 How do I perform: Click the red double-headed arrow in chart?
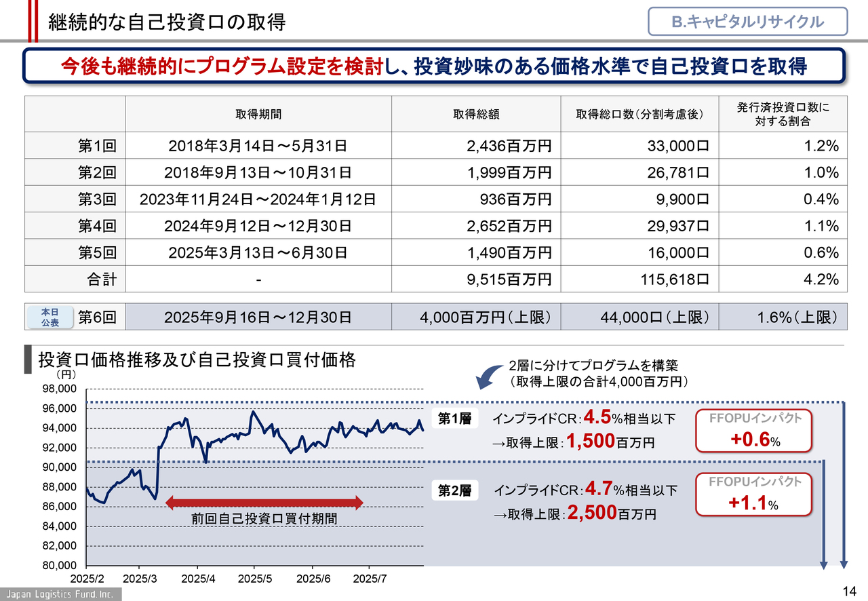point(264,503)
